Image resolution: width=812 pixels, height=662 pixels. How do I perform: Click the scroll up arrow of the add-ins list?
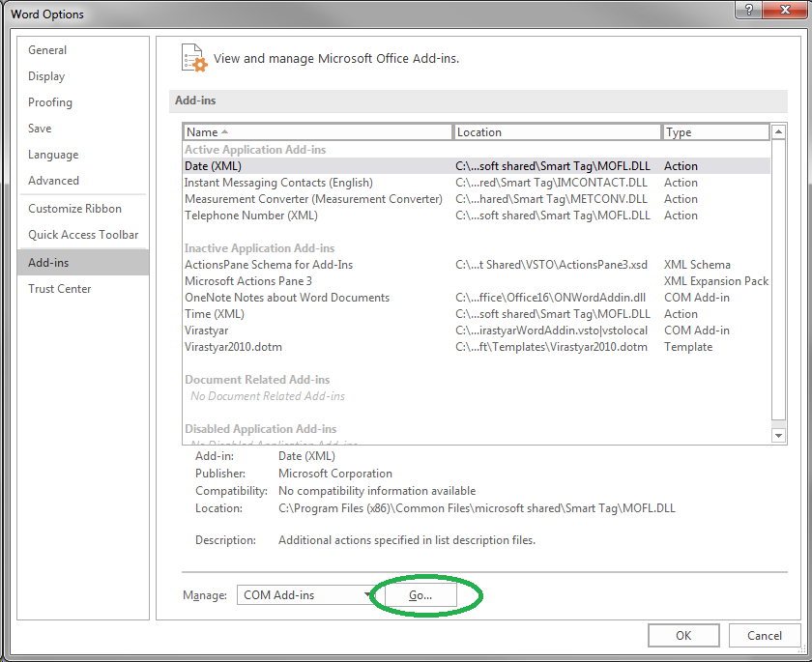(778, 132)
